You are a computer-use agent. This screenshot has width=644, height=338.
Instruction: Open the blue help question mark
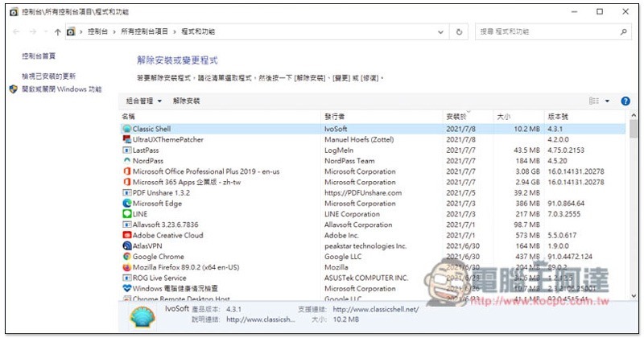[x=625, y=101]
